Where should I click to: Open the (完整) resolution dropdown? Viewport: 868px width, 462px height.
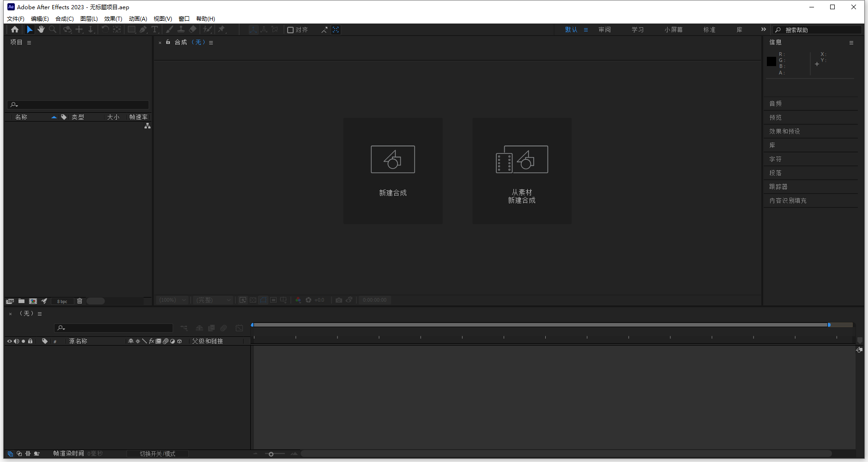(213, 300)
